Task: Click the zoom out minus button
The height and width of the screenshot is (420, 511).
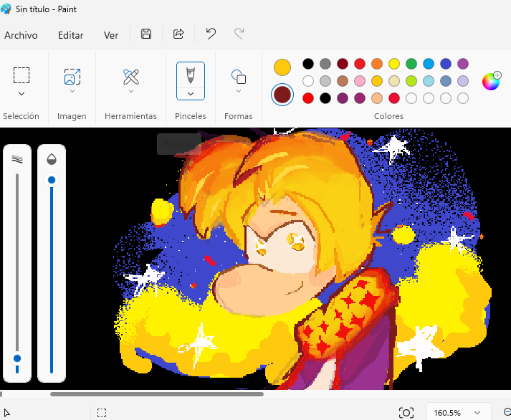Action: (x=507, y=412)
